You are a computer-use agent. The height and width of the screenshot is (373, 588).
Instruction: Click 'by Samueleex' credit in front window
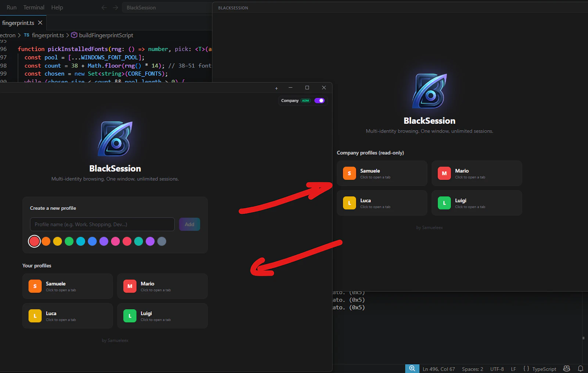[115, 341]
